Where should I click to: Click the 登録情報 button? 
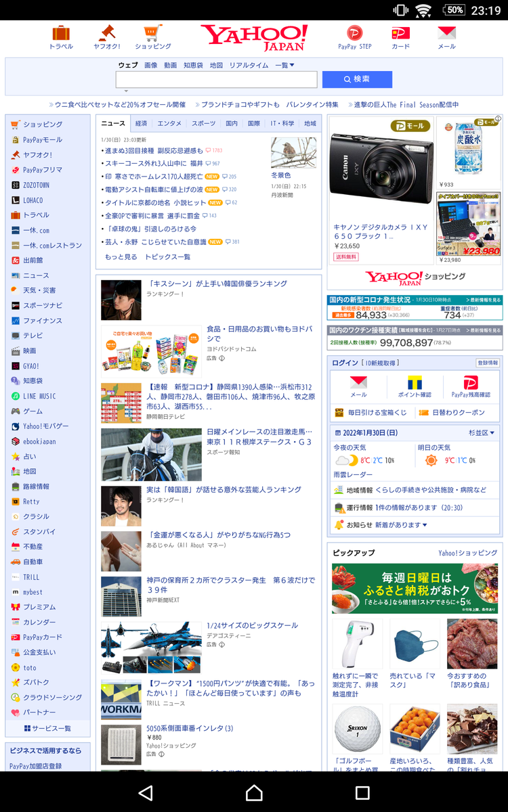click(x=488, y=363)
